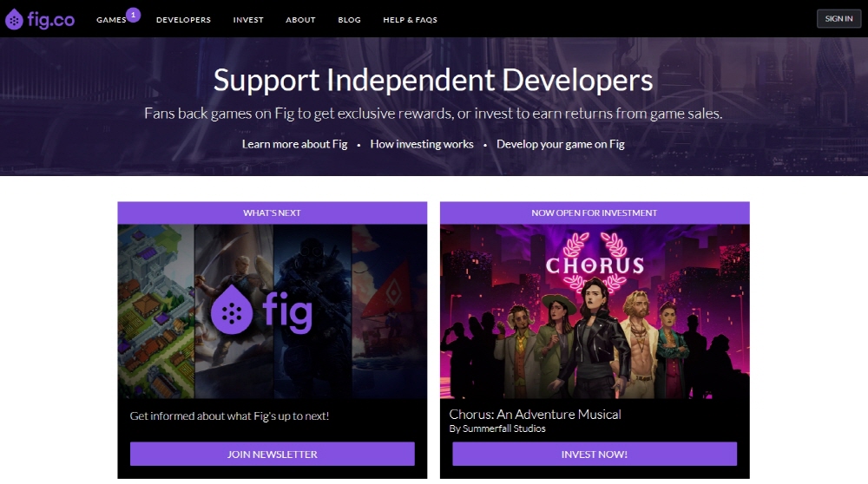This screenshot has width=868, height=484.
Task: Open the About page
Action: click(300, 20)
